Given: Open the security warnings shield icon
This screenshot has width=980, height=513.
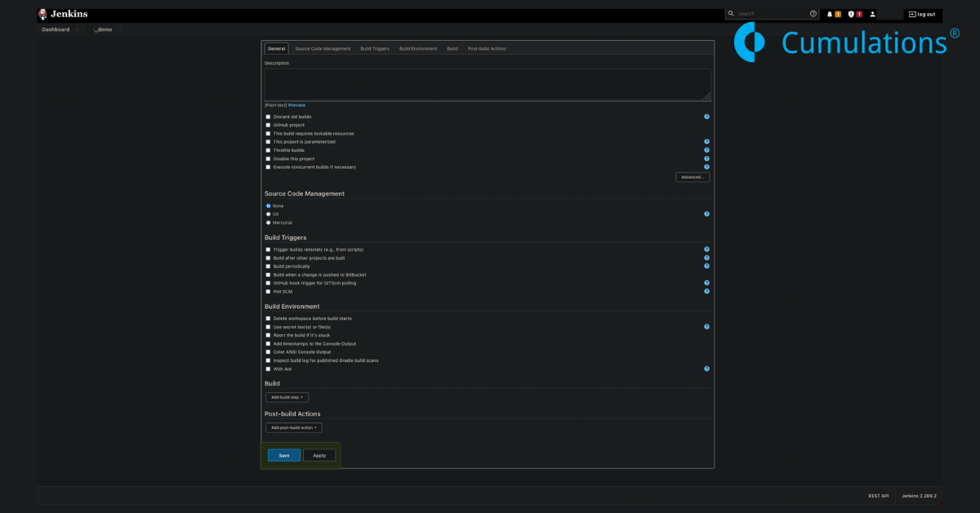Looking at the screenshot, I should click(x=851, y=14).
